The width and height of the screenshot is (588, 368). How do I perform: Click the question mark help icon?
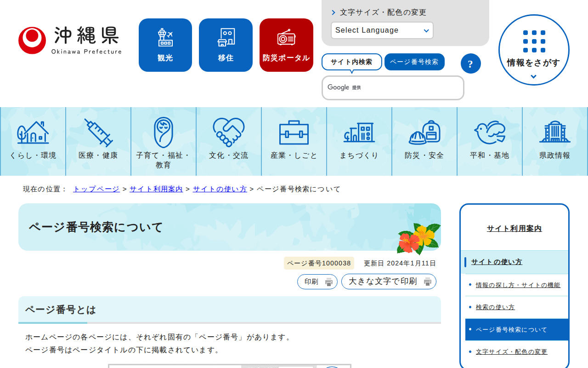point(470,63)
